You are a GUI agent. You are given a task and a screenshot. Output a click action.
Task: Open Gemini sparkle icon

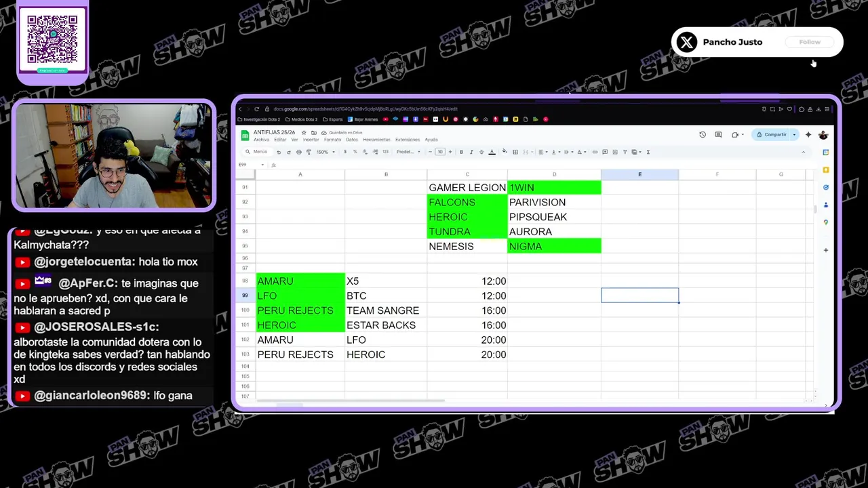[808, 135]
